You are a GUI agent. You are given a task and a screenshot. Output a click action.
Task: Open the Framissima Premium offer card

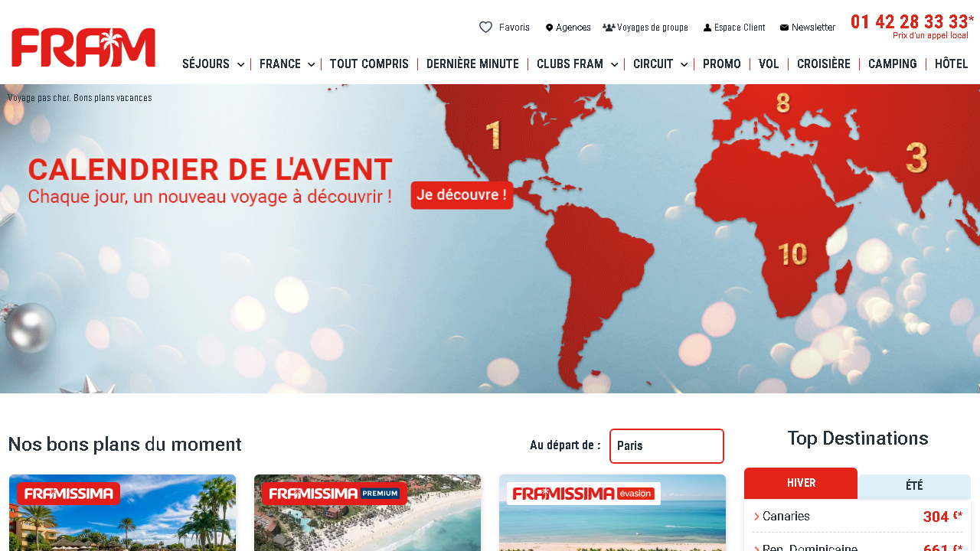coord(367,513)
